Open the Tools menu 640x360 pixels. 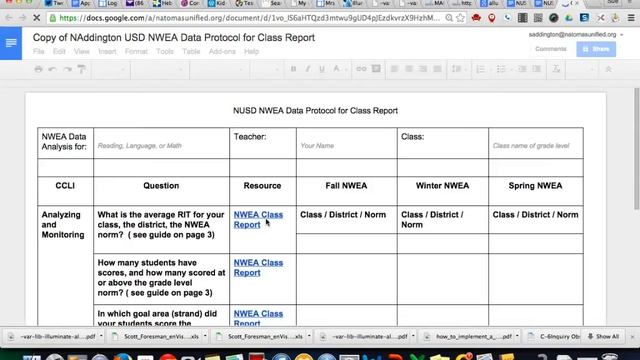[x=164, y=51]
